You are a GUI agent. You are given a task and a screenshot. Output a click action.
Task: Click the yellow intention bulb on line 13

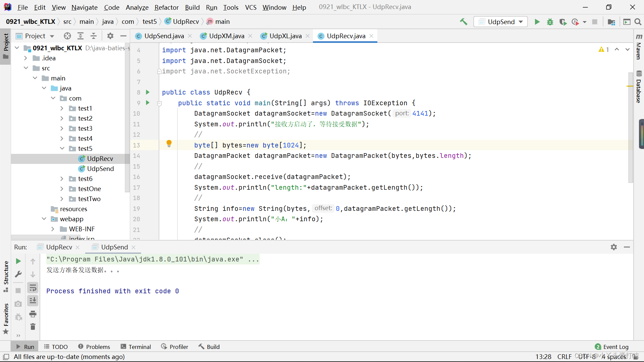click(169, 143)
